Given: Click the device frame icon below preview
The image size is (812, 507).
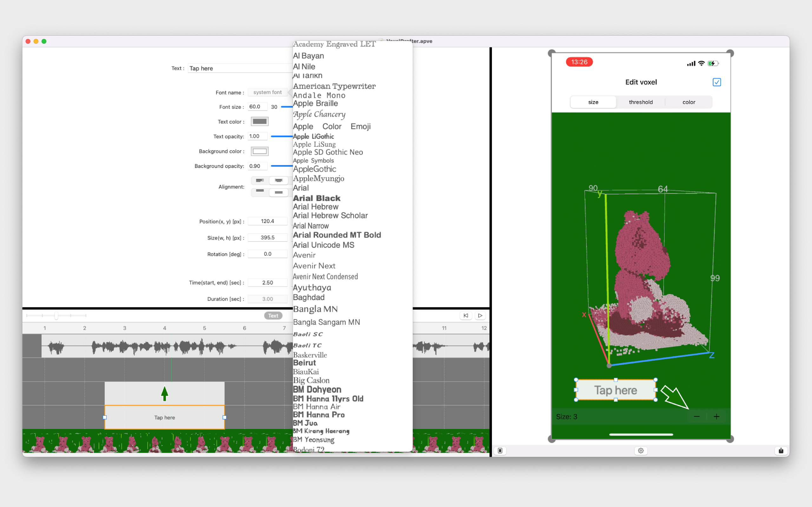Looking at the screenshot, I should (500, 450).
